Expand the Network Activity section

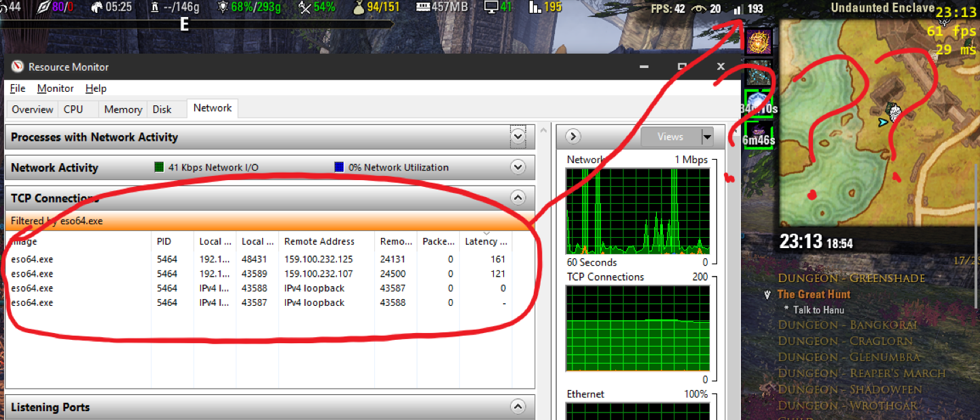(x=518, y=167)
